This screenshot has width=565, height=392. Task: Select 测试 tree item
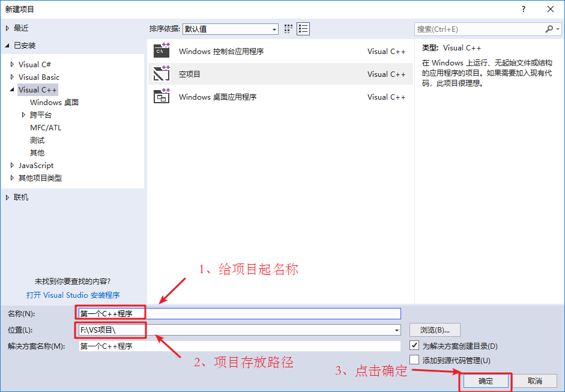37,140
